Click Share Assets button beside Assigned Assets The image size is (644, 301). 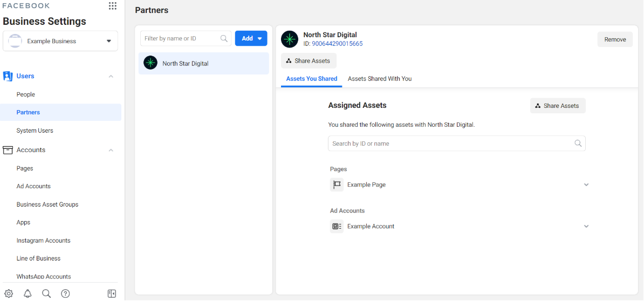point(558,106)
